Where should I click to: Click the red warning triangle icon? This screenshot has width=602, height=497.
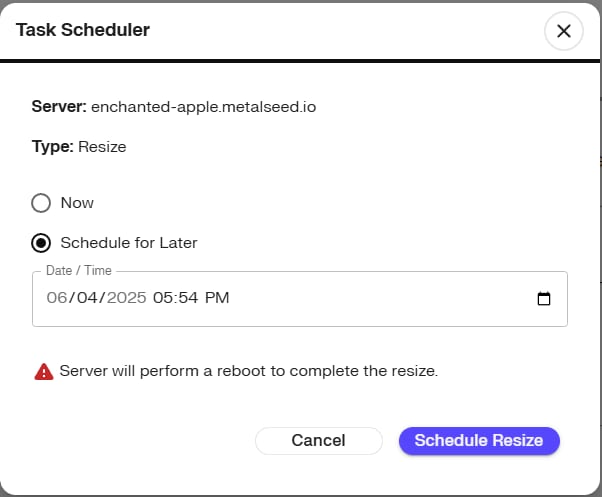tap(44, 371)
